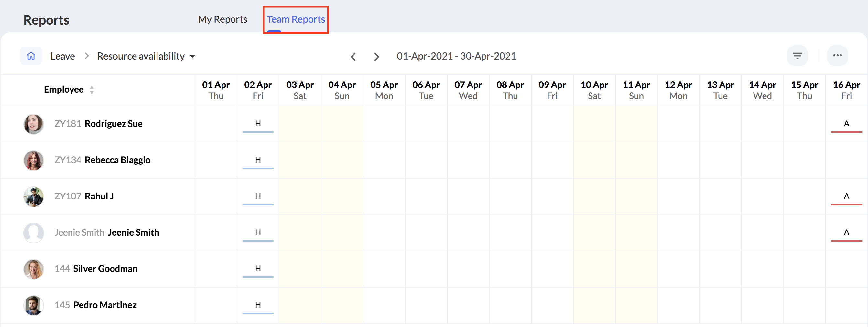Select employee name Pedro Martinez

click(105, 305)
